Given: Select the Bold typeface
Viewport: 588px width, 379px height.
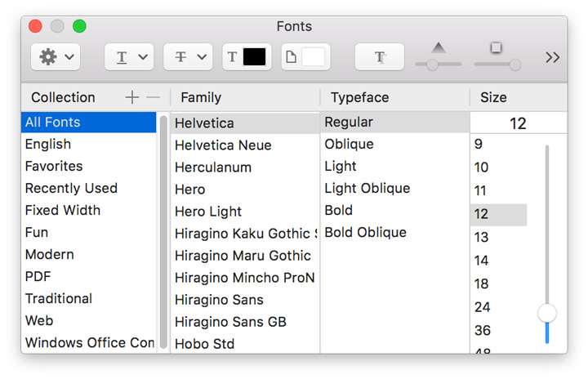Looking at the screenshot, I should 394,211.
